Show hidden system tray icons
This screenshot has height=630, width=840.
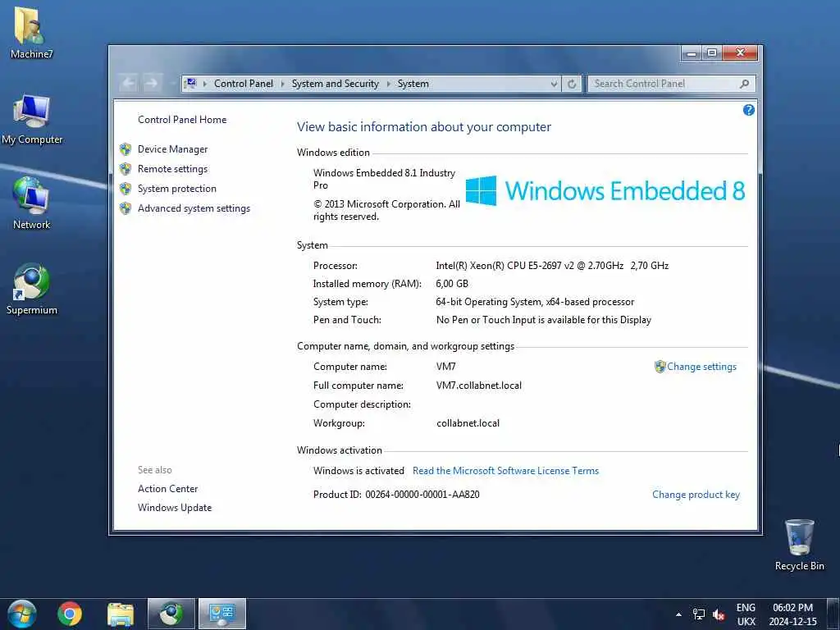(678, 614)
